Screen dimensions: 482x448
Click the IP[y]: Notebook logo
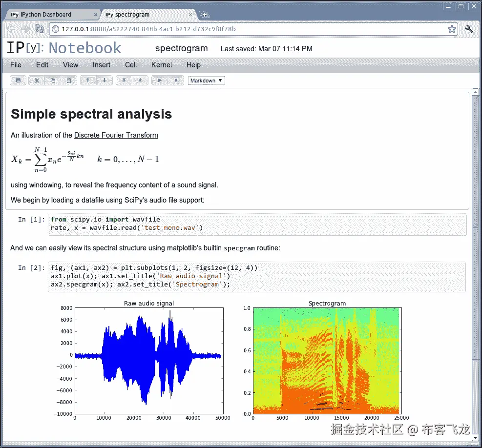63,48
